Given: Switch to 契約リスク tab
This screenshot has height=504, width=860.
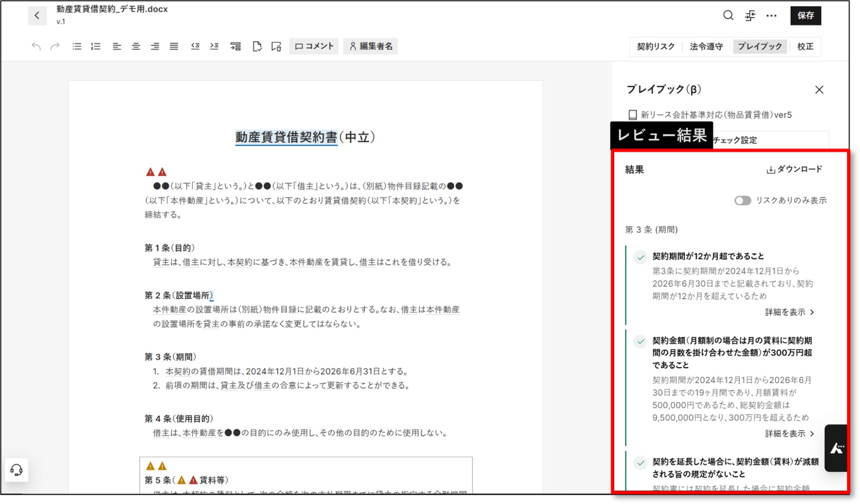Looking at the screenshot, I should (655, 47).
